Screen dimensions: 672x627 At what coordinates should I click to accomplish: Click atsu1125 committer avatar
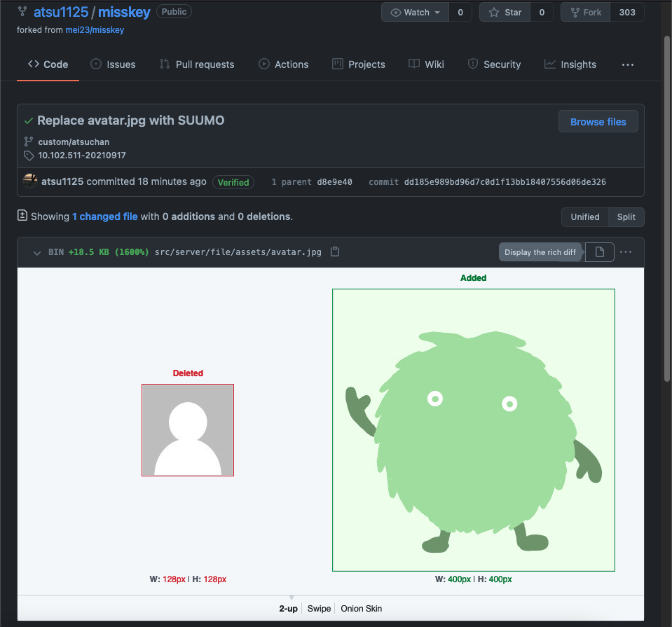click(30, 181)
